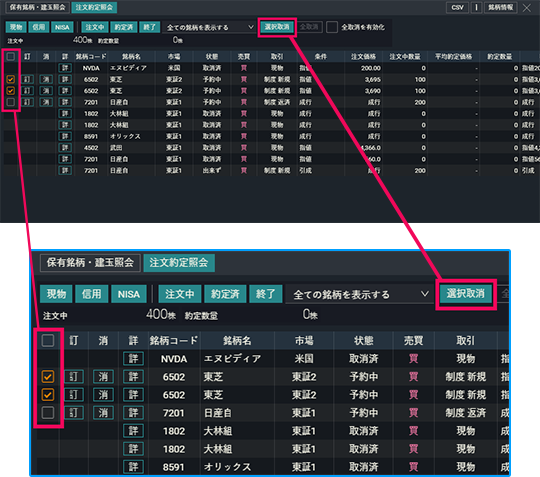This screenshot has height=477, width=540.
Task: Toggle 注文中 filter in enlarged view
Action: click(180, 294)
